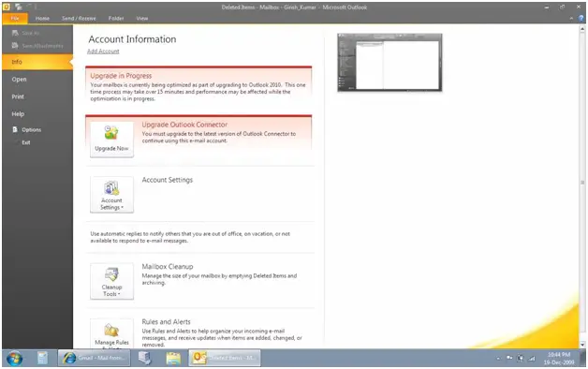
Task: Click the Add Account link
Action: tap(103, 51)
